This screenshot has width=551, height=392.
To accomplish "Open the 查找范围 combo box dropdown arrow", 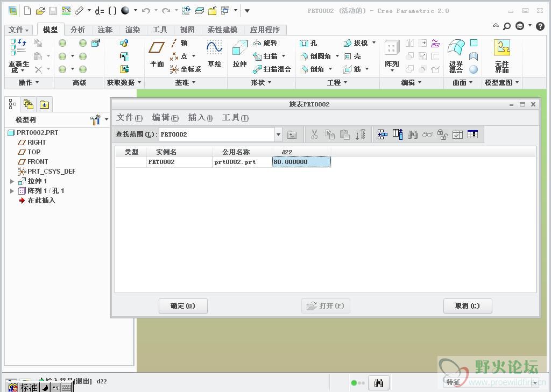I will coord(278,134).
